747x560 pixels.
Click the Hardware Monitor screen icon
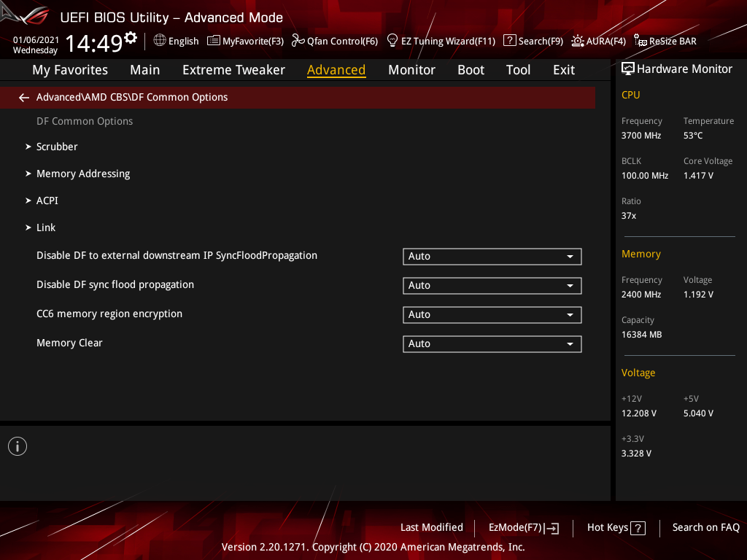628,69
